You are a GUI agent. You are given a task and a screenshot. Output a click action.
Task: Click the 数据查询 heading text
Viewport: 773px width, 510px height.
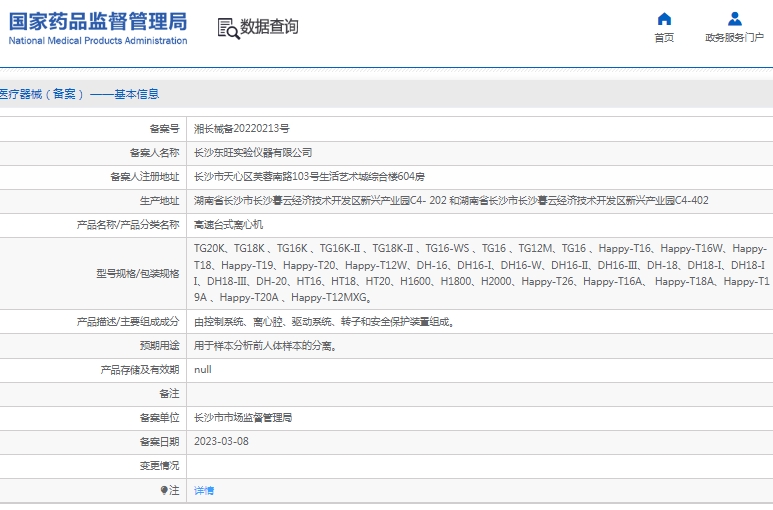[269, 27]
